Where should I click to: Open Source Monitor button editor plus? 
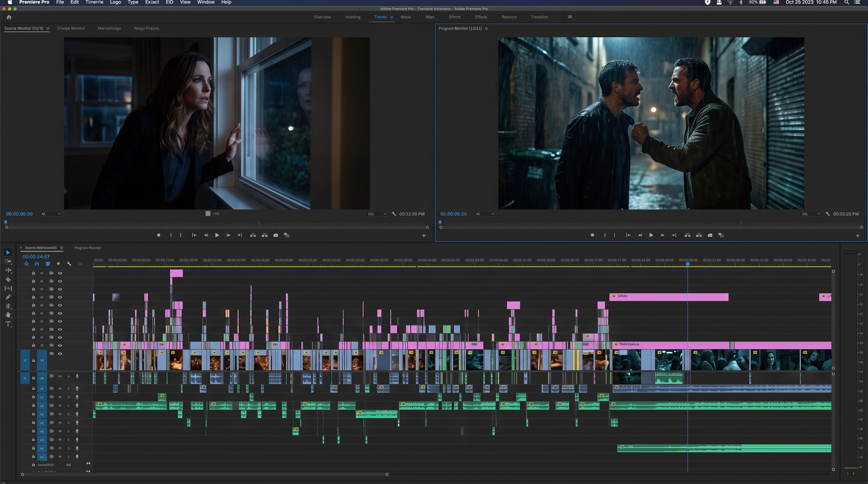pos(424,236)
